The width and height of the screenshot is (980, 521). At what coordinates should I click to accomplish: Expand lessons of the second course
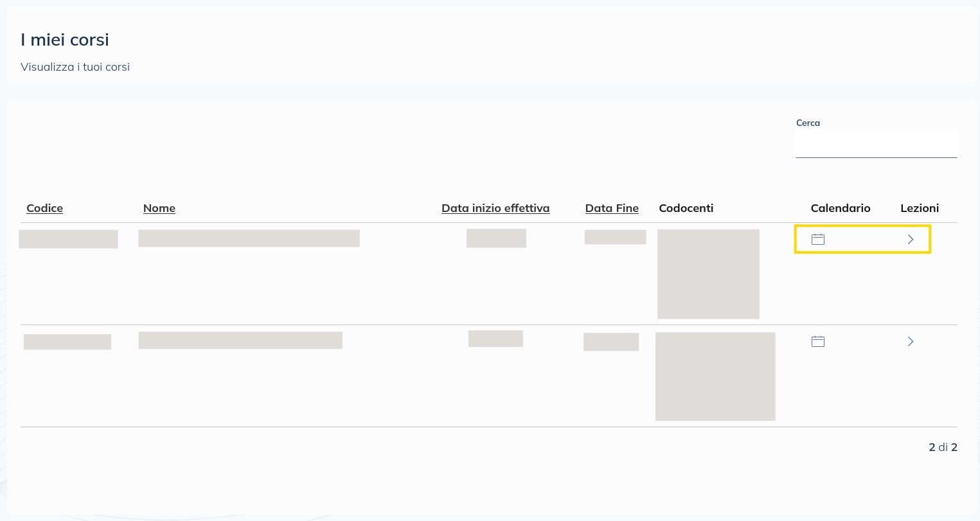(911, 342)
